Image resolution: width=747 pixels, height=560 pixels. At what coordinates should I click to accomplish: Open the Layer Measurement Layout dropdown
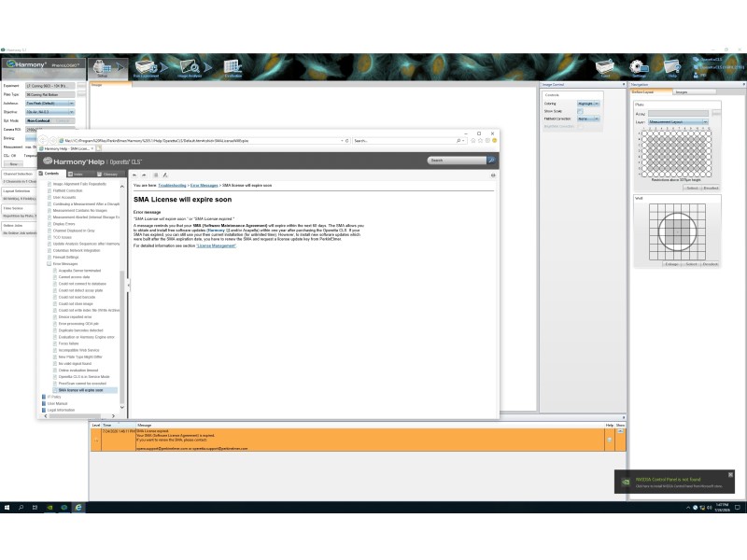coord(678,122)
